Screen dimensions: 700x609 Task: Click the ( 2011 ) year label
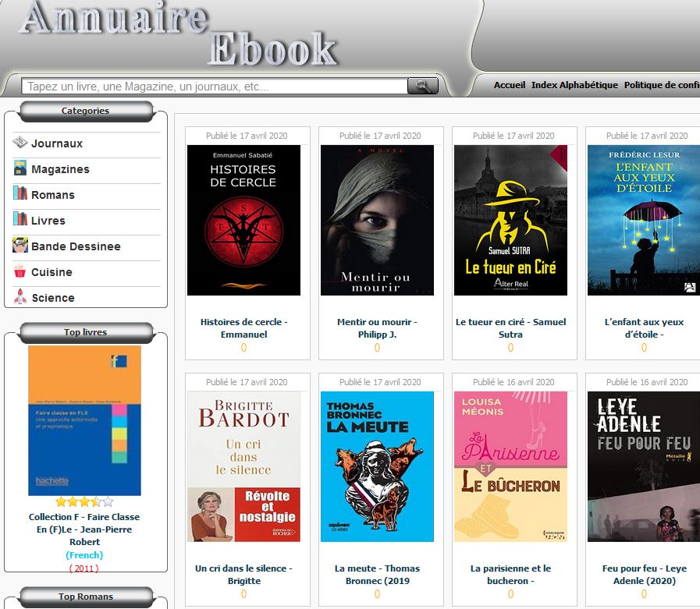84,568
